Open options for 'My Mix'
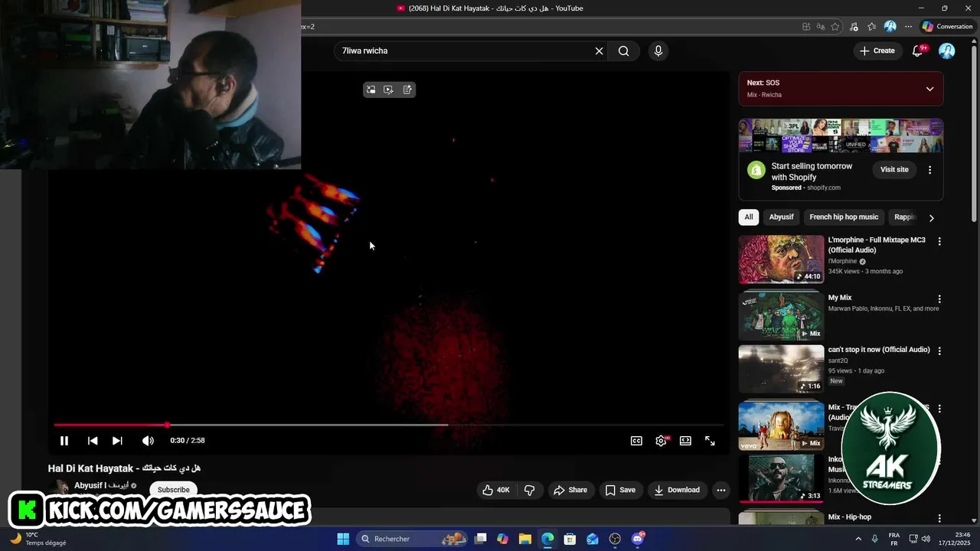Image resolution: width=980 pixels, height=551 pixels. [939, 299]
